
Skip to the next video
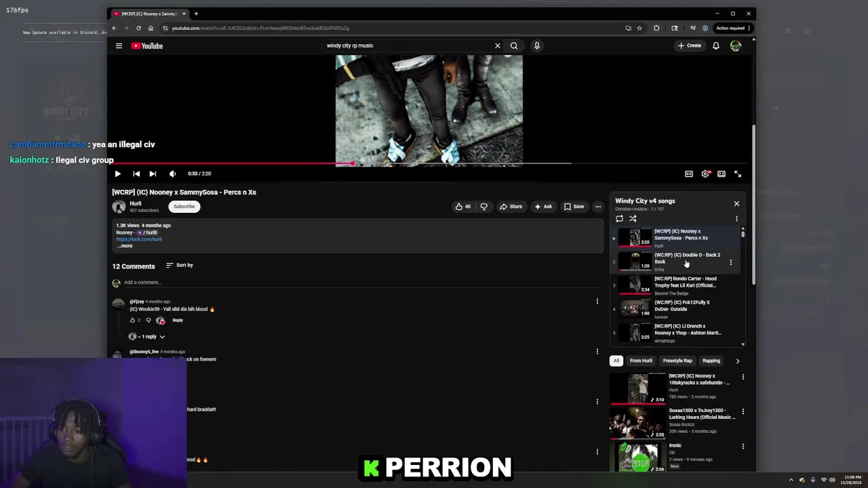pyautogui.click(x=153, y=174)
